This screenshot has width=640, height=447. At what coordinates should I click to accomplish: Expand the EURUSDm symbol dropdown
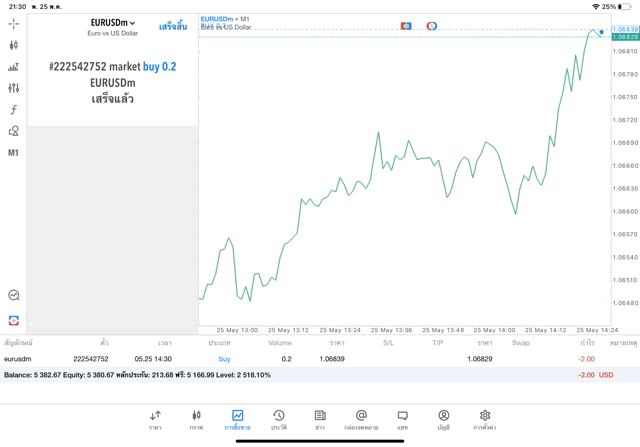(x=112, y=23)
